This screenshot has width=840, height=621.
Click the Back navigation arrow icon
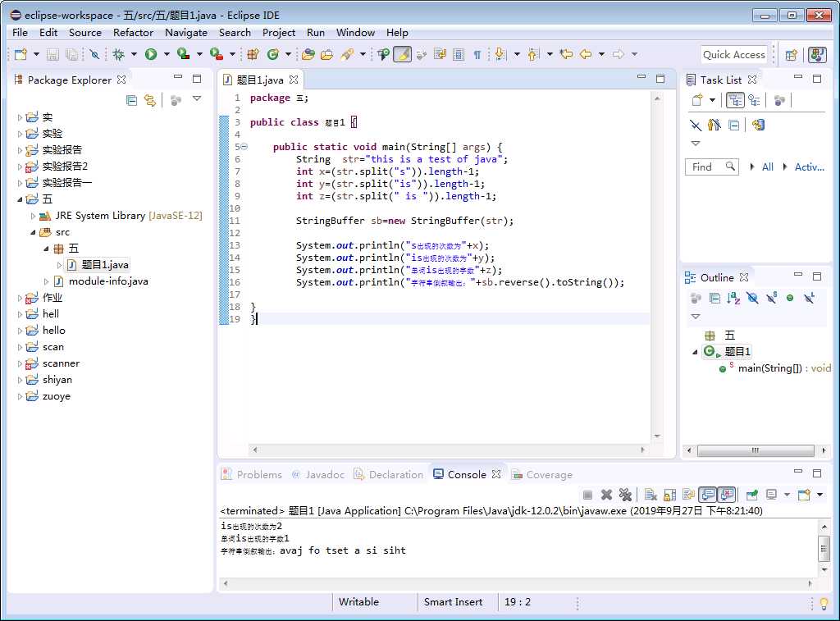(586, 54)
